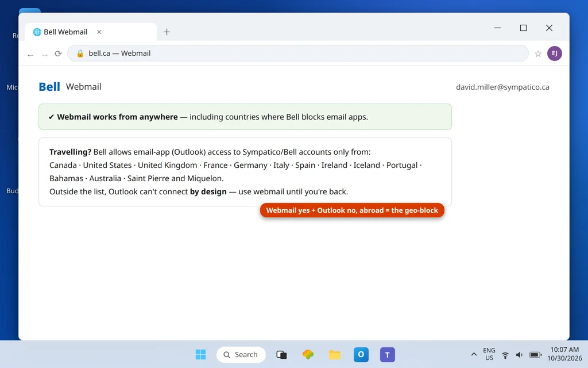Minimize the browser window
The image size is (588, 368).
[x=498, y=28]
